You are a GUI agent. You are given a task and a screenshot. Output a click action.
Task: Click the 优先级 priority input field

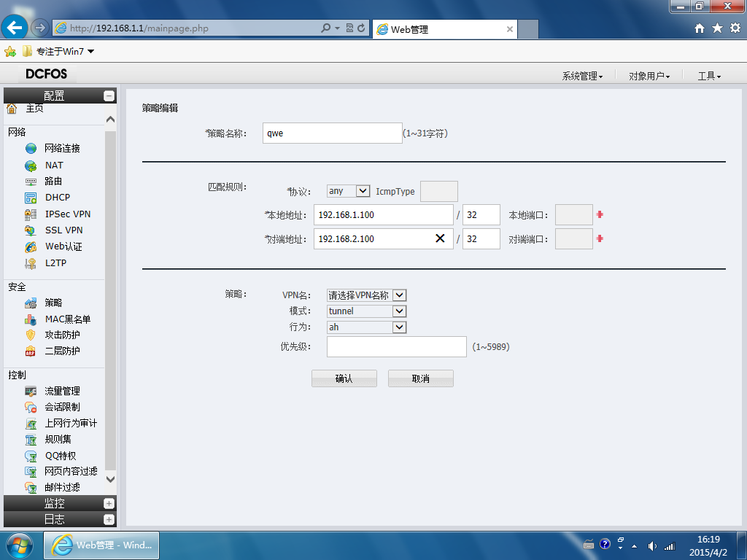(396, 346)
